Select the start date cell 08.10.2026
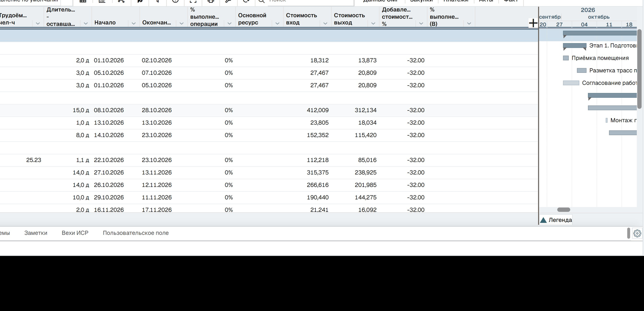644x311 pixels. click(x=109, y=110)
